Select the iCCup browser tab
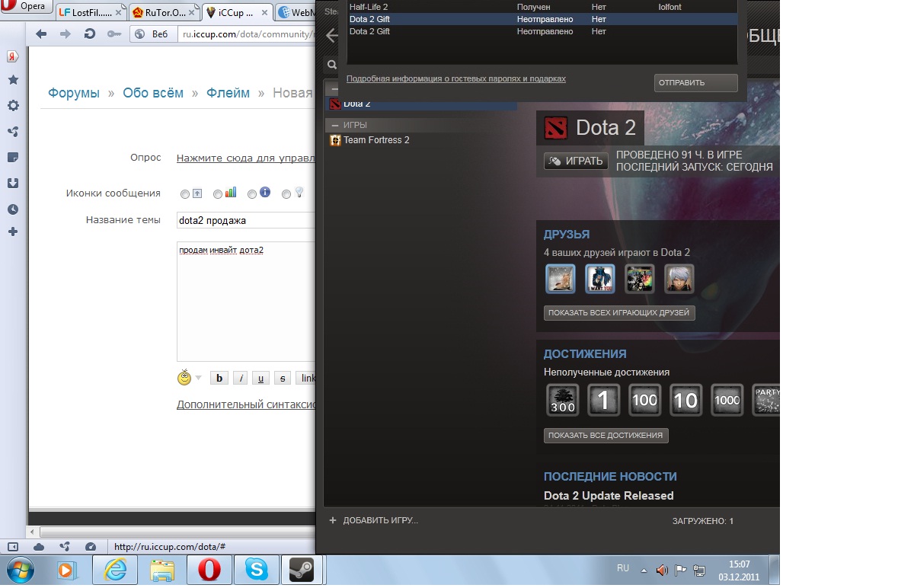 pyautogui.click(x=236, y=12)
